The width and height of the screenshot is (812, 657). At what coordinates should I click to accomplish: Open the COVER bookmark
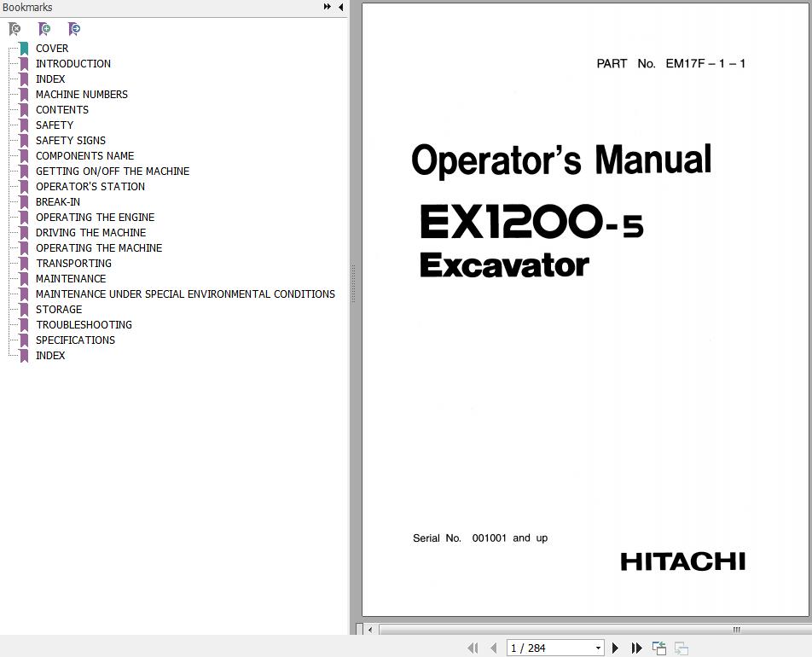click(52, 48)
